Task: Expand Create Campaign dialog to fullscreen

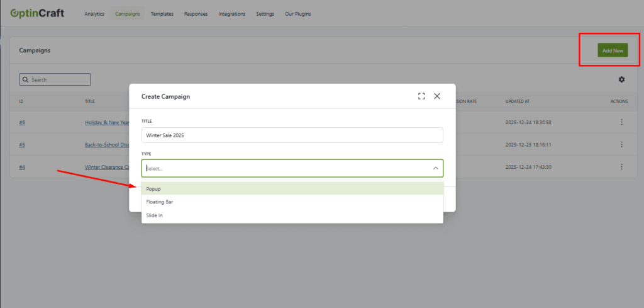Action: pyautogui.click(x=421, y=96)
